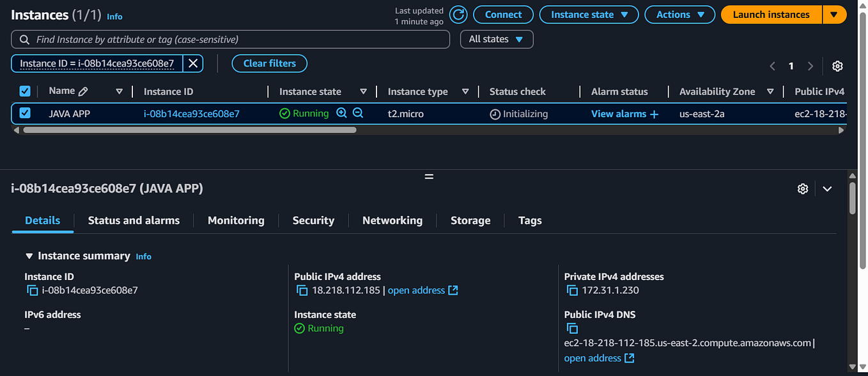Open the details panel settings gear
This screenshot has width=868, height=376.
point(803,189)
